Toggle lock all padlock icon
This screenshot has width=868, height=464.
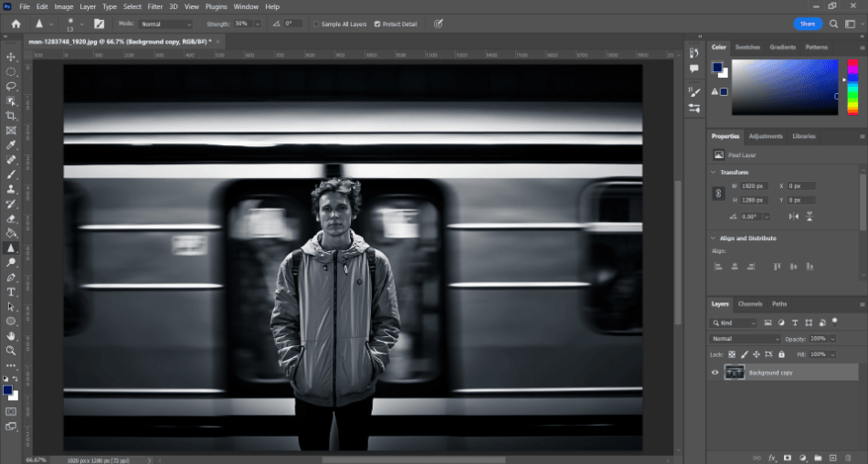pyautogui.click(x=781, y=354)
